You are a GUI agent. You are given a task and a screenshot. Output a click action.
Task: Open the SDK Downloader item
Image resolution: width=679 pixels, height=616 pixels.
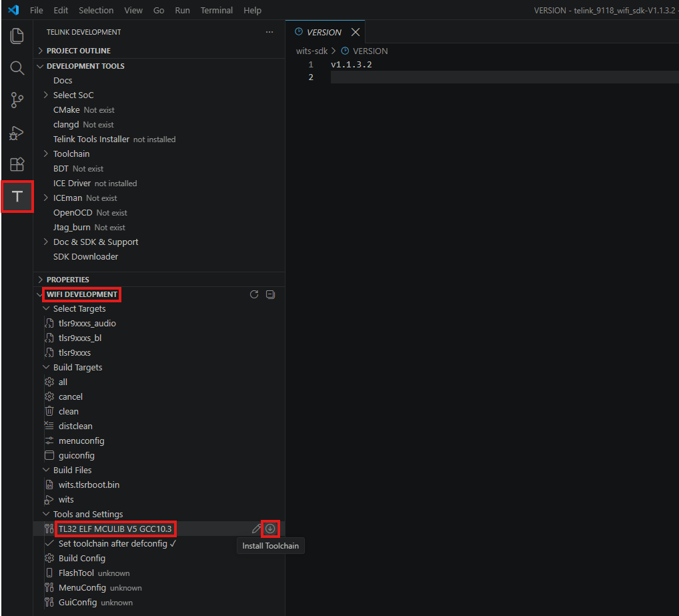(x=86, y=256)
